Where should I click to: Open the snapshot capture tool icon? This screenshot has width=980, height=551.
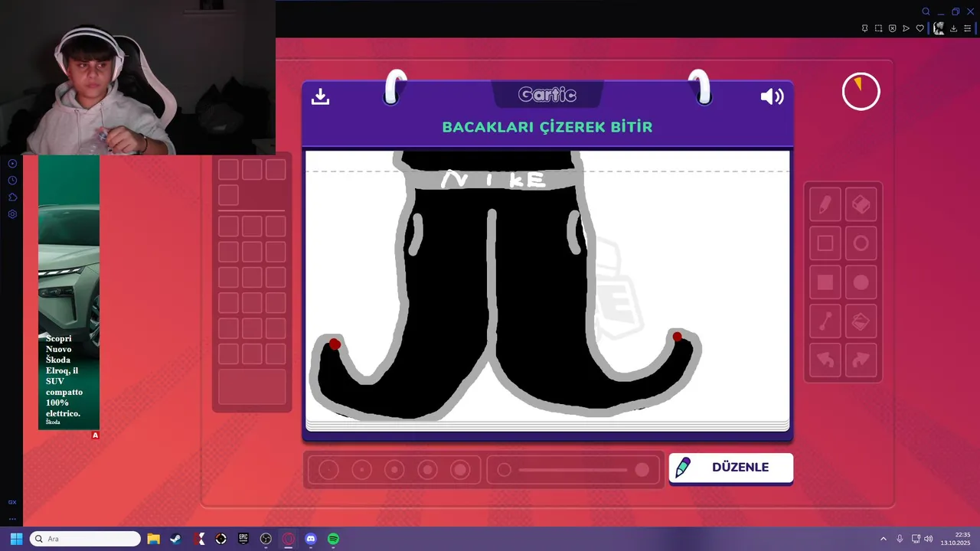click(x=878, y=28)
